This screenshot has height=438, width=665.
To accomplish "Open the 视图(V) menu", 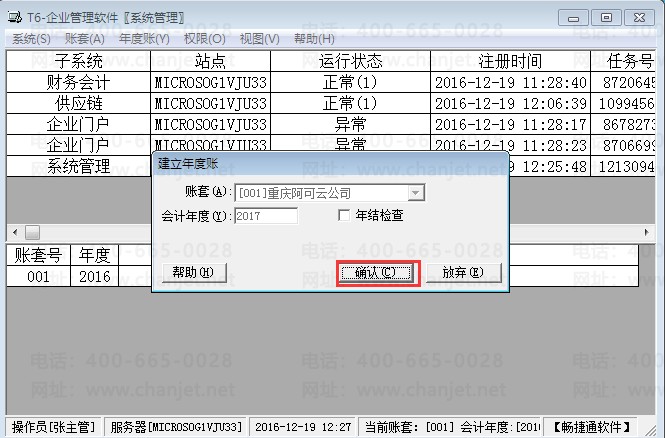I will 259,38.
